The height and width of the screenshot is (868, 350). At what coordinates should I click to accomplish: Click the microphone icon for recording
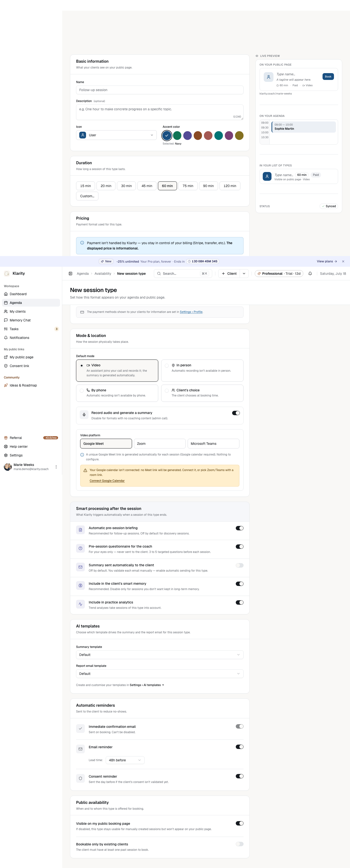84,415
